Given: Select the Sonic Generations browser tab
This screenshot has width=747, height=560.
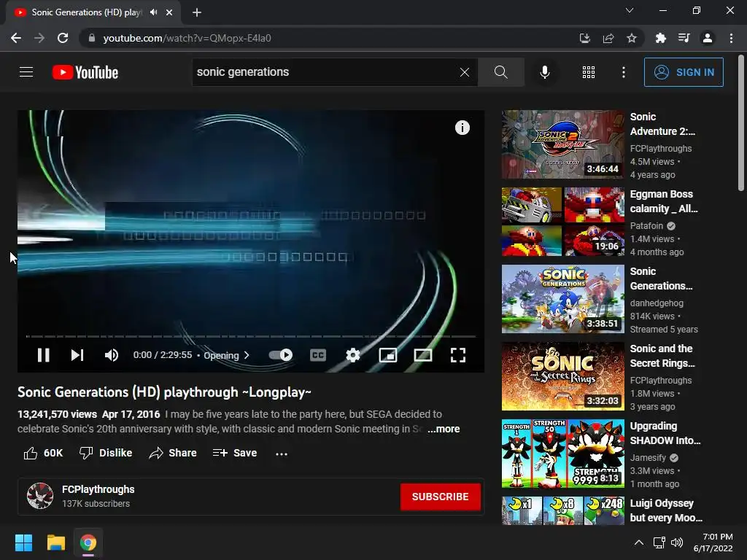Looking at the screenshot, I should click(93, 12).
